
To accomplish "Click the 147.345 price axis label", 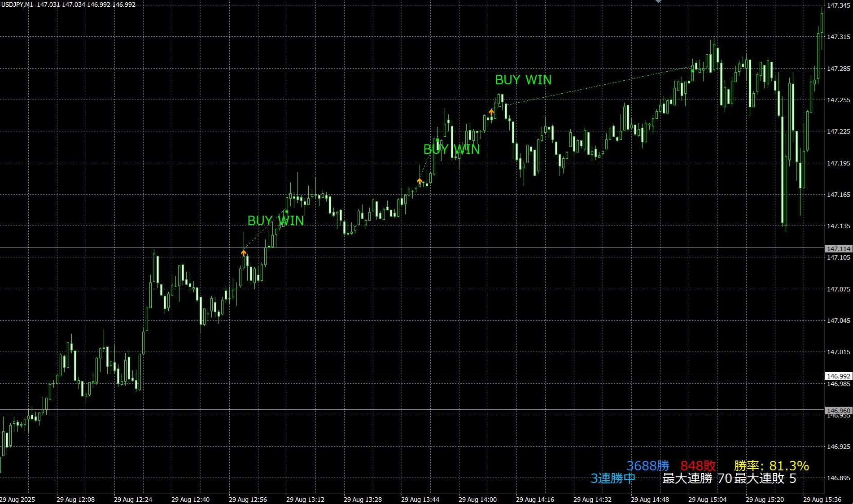I will pyautogui.click(x=839, y=5).
